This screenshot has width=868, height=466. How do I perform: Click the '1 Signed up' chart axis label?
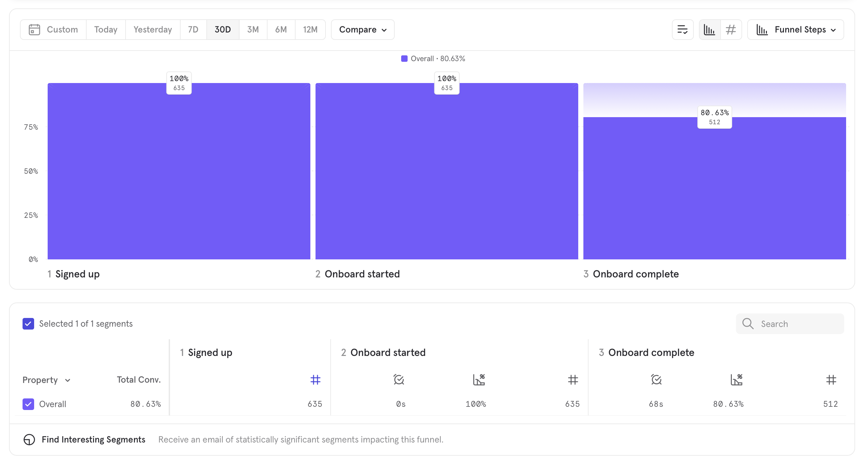click(x=73, y=274)
